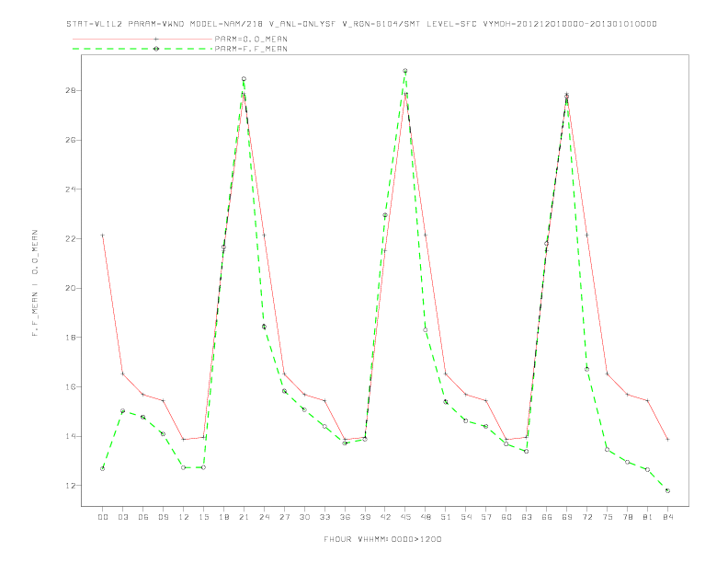Screen dimensions: 728x563
Task: Click the x-axis forecast hour label 00
Action: (103, 517)
